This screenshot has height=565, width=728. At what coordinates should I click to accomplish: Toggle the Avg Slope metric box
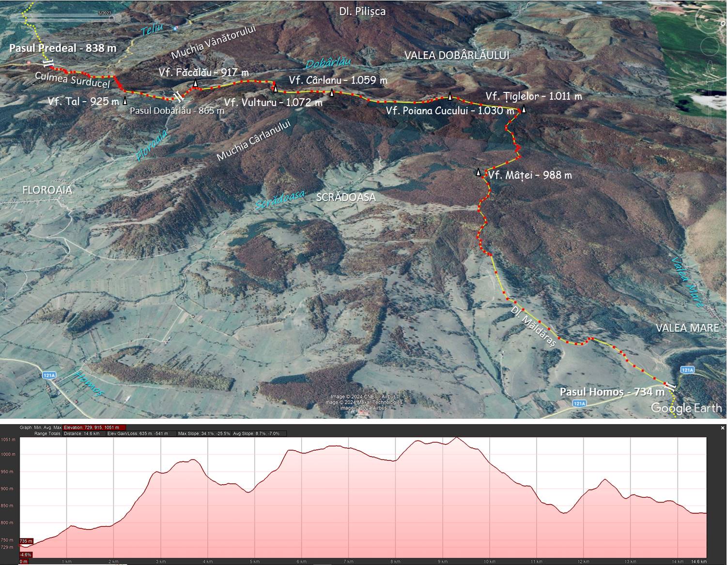(x=256, y=433)
